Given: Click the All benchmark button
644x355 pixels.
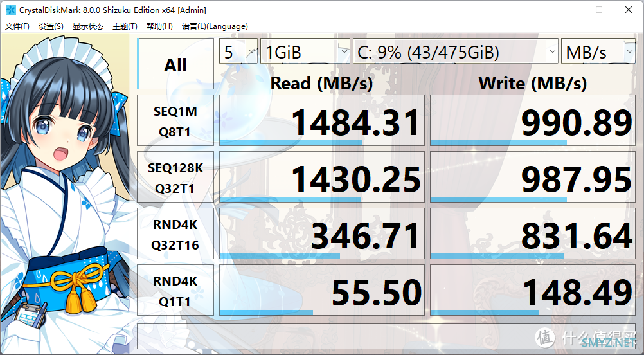Looking at the screenshot, I should (x=175, y=64).
